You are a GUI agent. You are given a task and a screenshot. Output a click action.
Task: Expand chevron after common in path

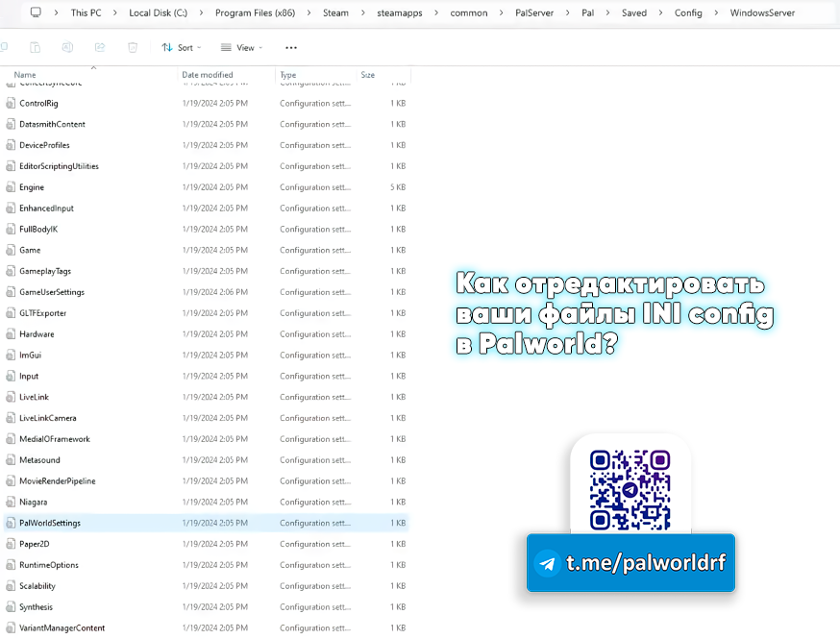click(x=502, y=12)
